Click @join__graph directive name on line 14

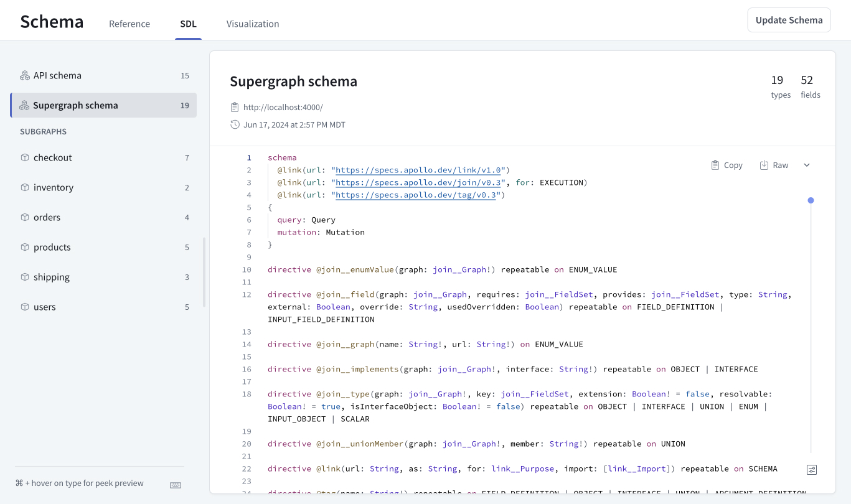click(x=346, y=344)
